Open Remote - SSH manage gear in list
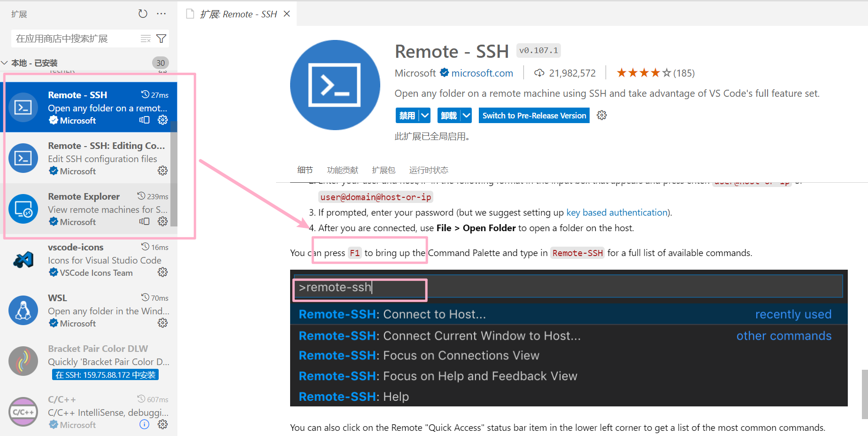This screenshot has width=868, height=436. tap(162, 120)
